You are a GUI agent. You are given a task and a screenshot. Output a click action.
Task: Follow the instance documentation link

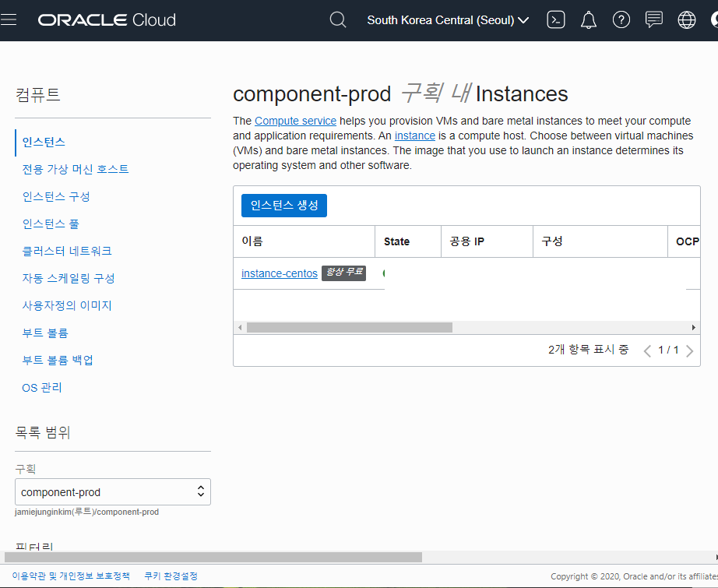pos(415,136)
